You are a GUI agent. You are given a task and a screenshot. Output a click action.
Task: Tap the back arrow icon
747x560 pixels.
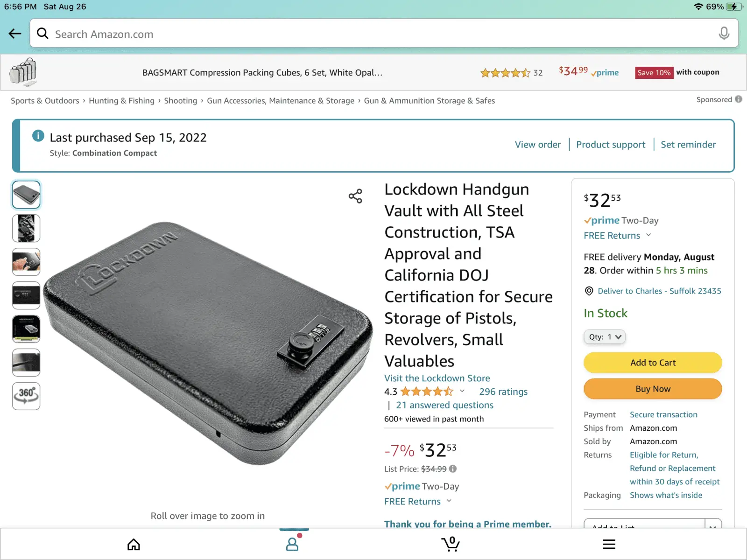point(15,34)
